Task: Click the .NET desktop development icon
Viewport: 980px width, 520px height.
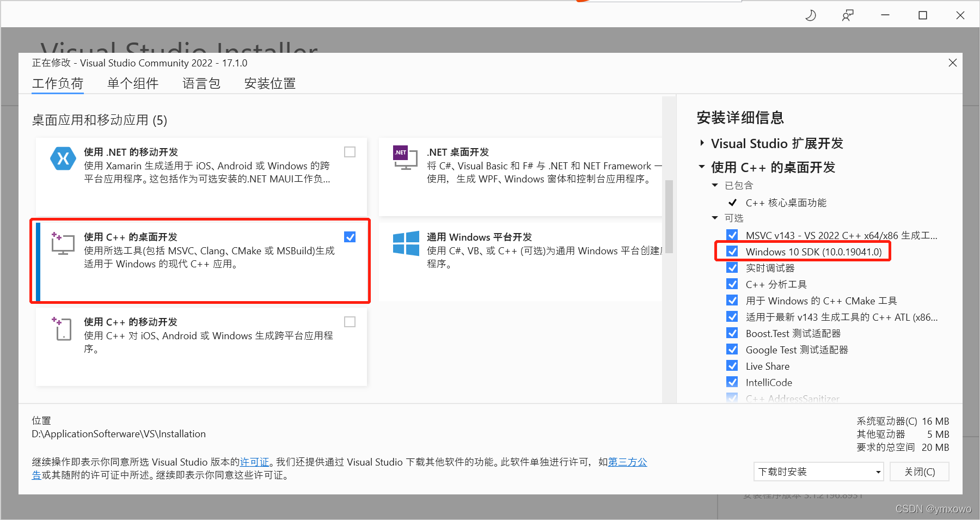Action: pos(406,158)
